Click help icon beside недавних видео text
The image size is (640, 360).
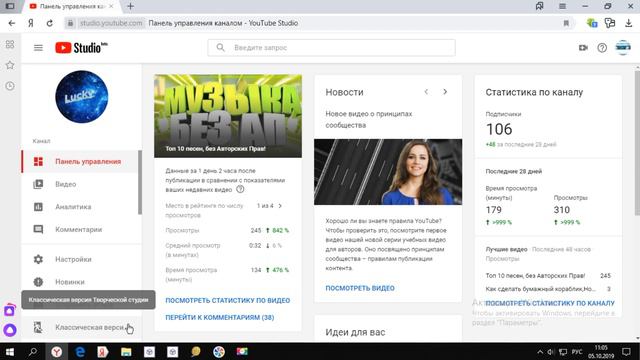click(x=240, y=189)
